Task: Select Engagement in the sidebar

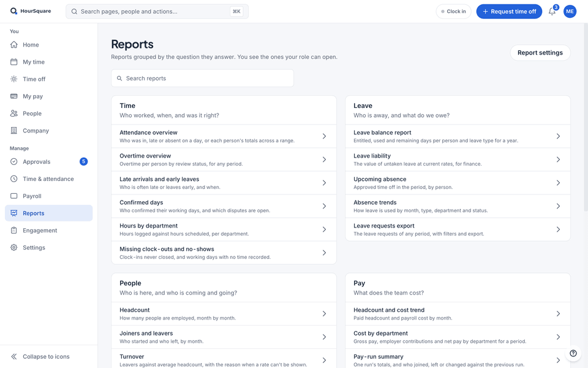Action: pyautogui.click(x=49, y=230)
